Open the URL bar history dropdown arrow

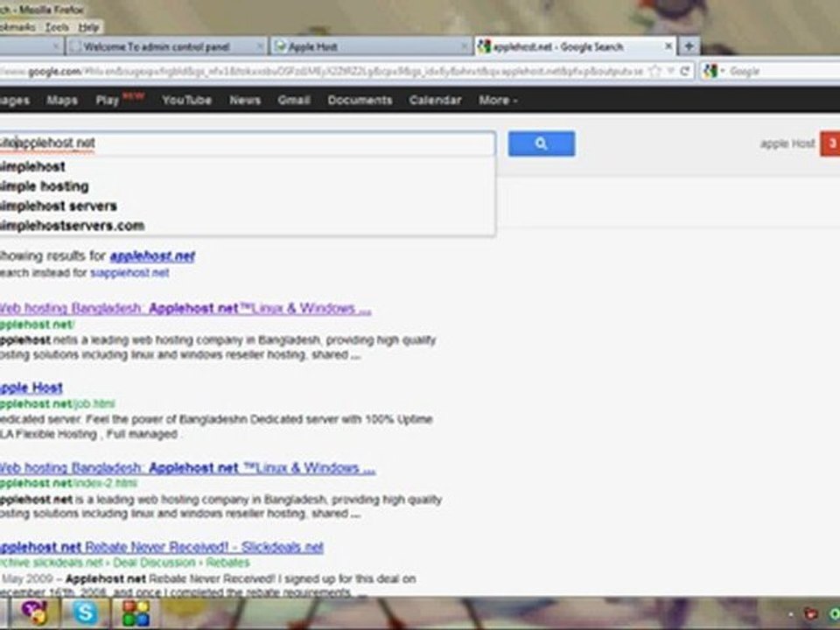(671, 71)
